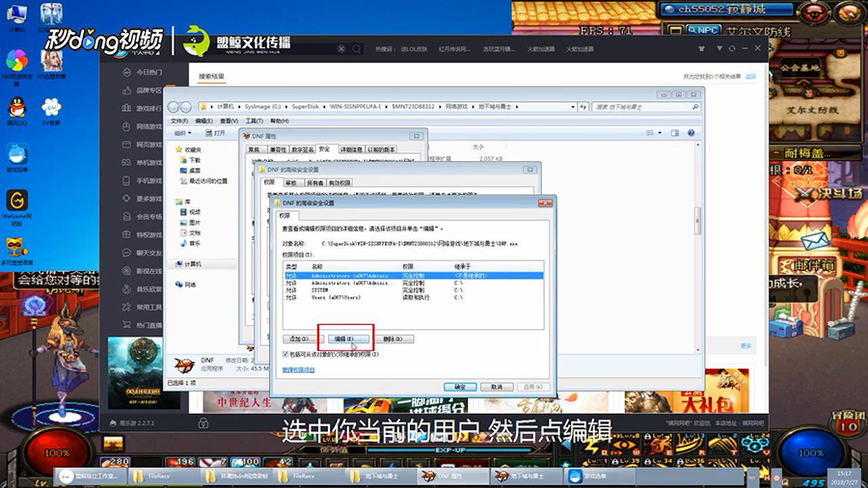Click SuperDisk in the address breadcrumb
Image resolution: width=868 pixels, height=488 pixels.
305,107
